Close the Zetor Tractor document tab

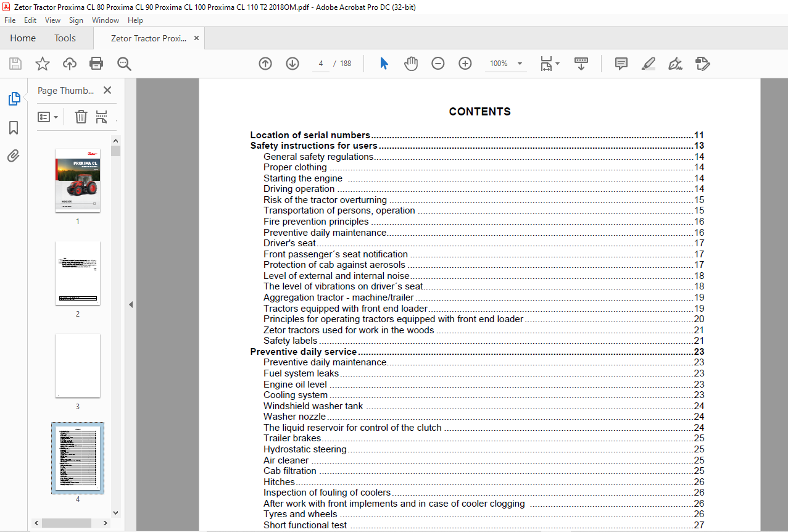(x=196, y=38)
